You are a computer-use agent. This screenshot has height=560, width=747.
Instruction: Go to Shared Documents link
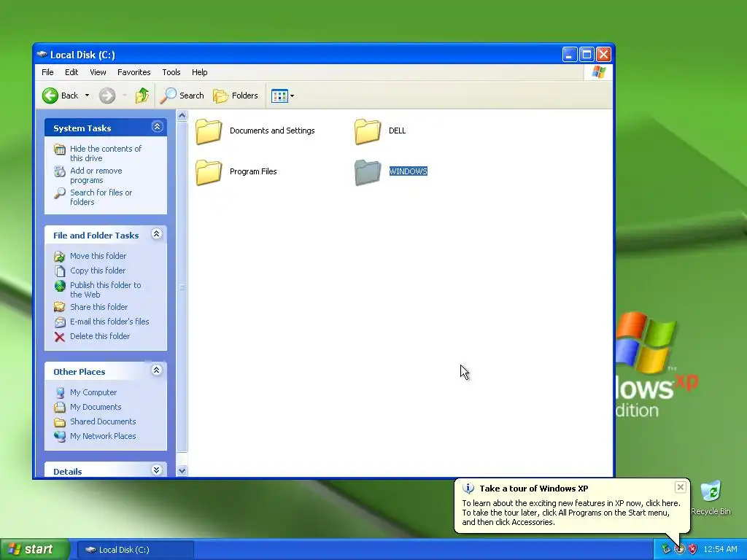103,421
